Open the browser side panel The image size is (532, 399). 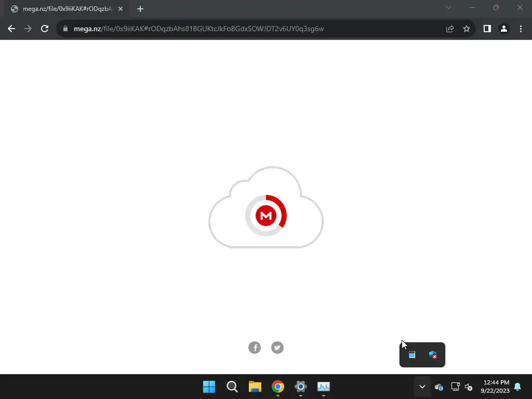[x=487, y=29]
